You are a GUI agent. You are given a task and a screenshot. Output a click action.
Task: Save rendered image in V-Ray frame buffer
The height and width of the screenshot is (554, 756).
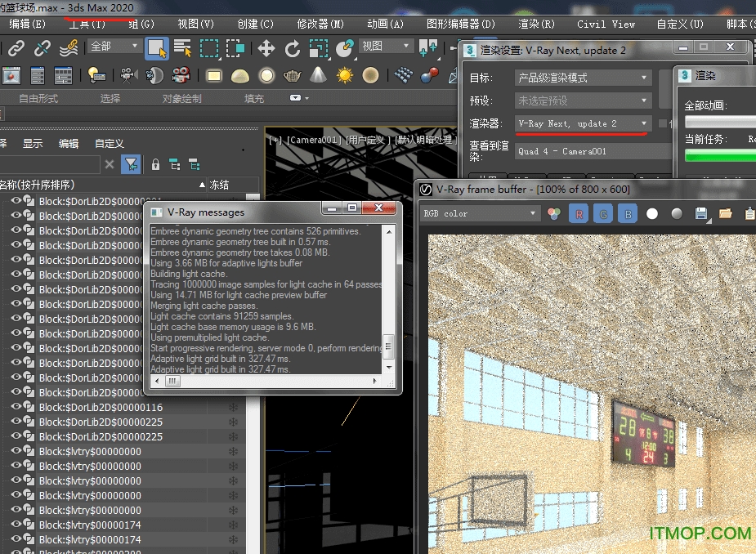(x=701, y=213)
